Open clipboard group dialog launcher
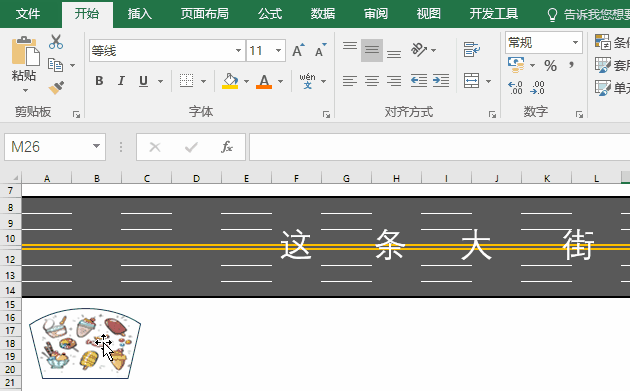 76,115
